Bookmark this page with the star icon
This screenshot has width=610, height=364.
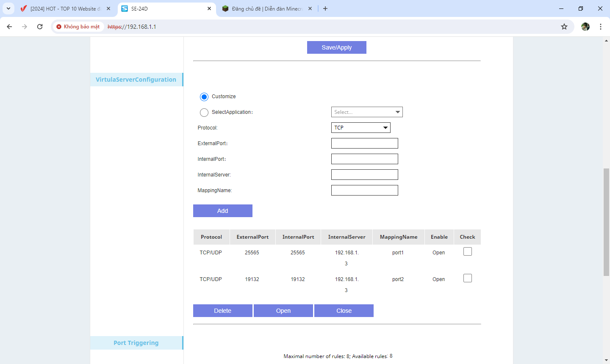(x=564, y=27)
